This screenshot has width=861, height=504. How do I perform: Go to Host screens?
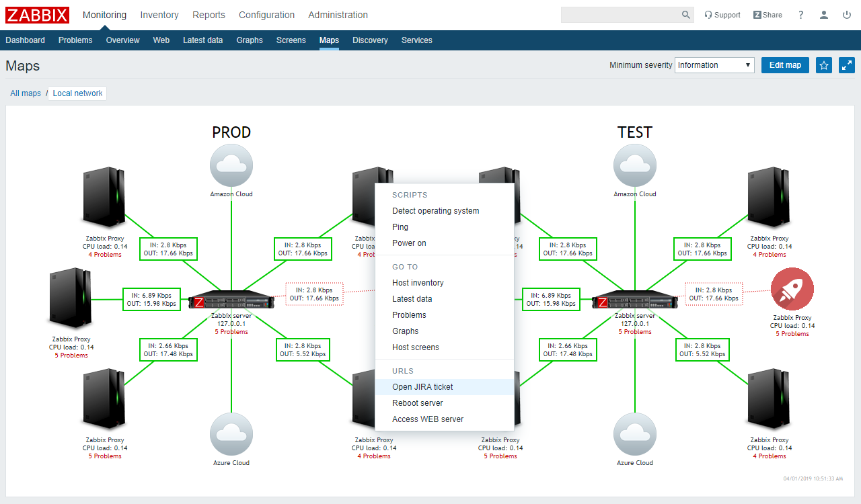coord(445,347)
